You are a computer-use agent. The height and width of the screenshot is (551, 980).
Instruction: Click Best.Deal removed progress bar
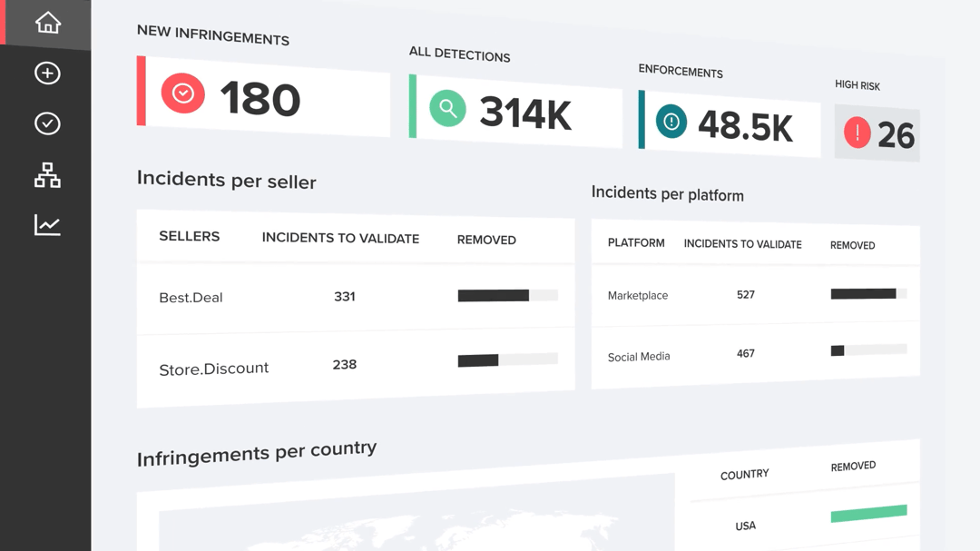coord(506,295)
